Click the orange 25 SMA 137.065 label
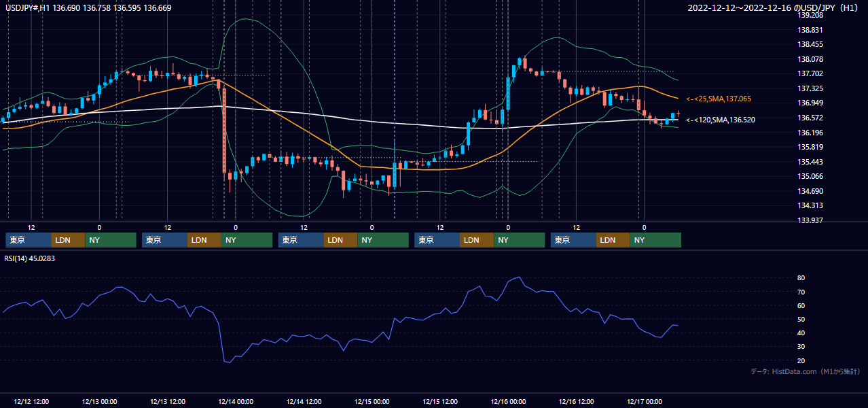The height and width of the screenshot is (408, 868). click(x=719, y=99)
